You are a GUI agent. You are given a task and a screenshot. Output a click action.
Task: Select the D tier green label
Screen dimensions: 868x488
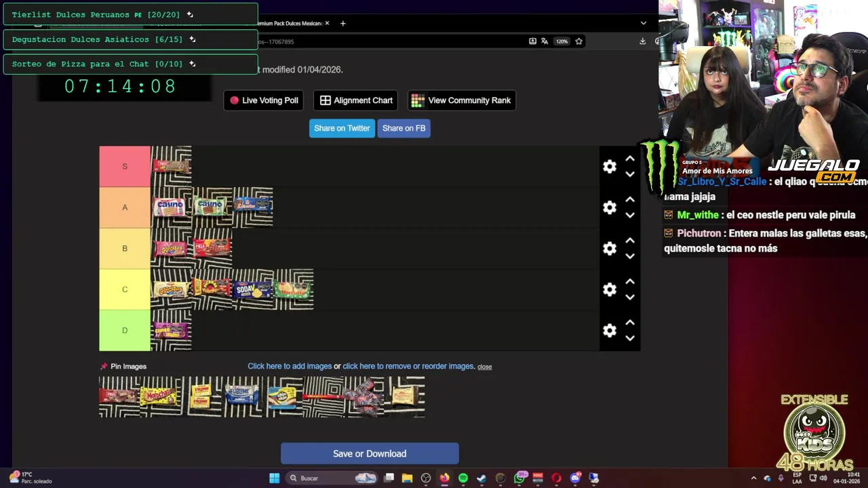[125, 330]
